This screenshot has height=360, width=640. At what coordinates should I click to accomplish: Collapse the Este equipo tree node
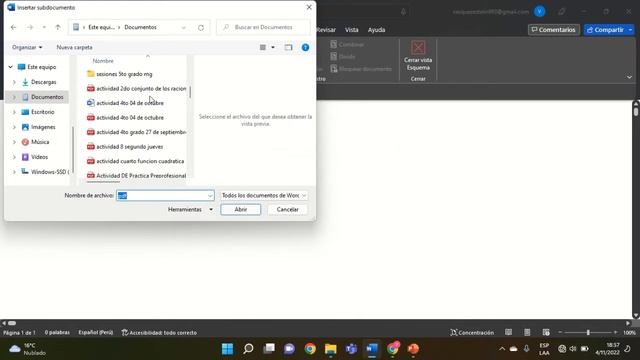pos(11,67)
